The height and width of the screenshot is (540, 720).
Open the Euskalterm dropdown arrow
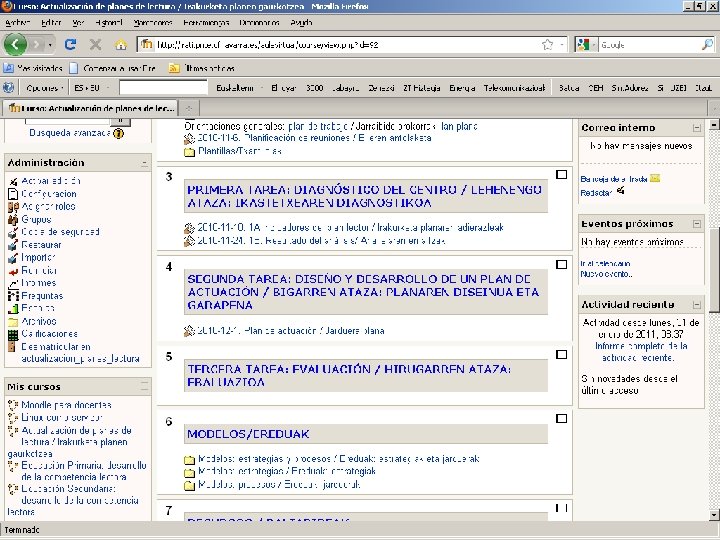point(262,88)
